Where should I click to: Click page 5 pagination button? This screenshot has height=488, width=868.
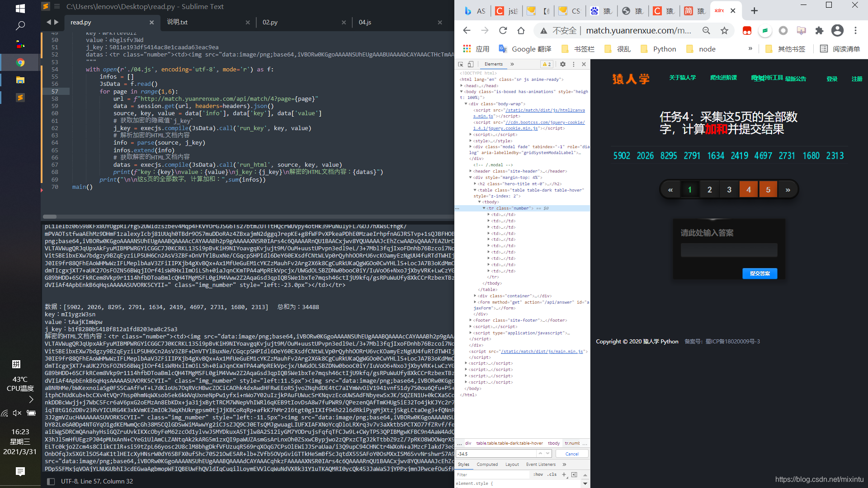(769, 189)
